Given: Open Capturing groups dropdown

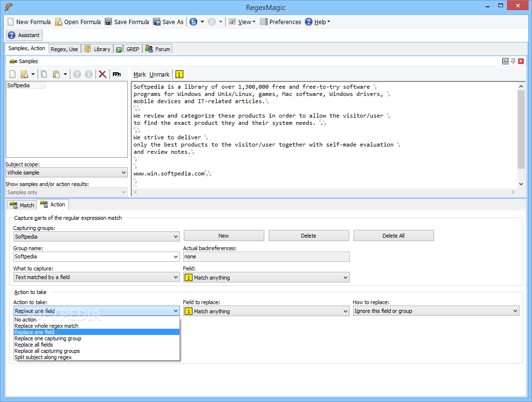Looking at the screenshot, I should point(96,237).
